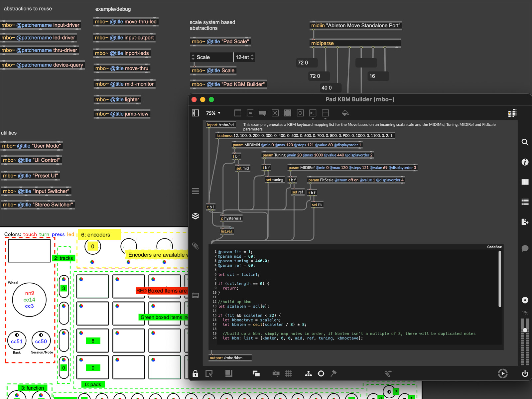Click the search magnifier in right sidebar
This screenshot has height=399, width=532.
(x=525, y=142)
